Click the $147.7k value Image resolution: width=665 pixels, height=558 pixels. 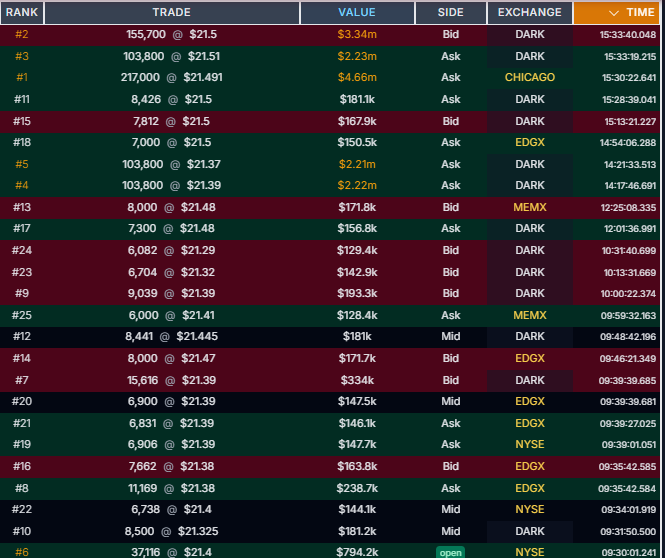357,444
